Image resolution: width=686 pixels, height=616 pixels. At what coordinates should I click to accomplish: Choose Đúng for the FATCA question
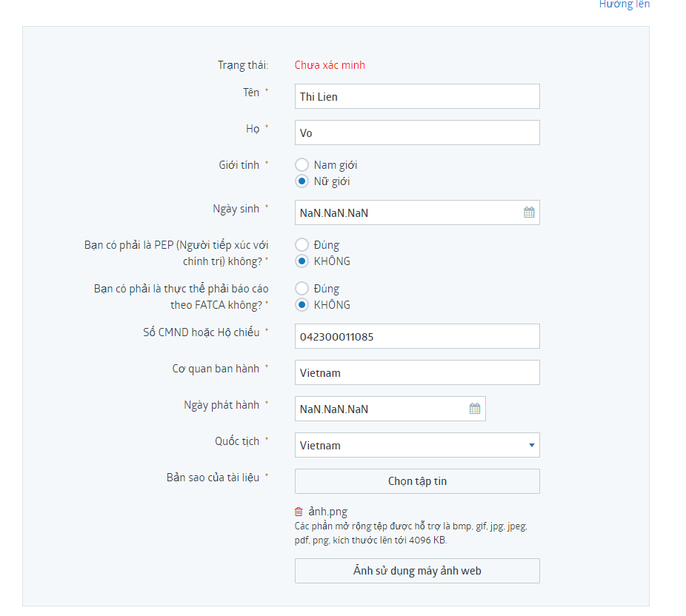(302, 289)
